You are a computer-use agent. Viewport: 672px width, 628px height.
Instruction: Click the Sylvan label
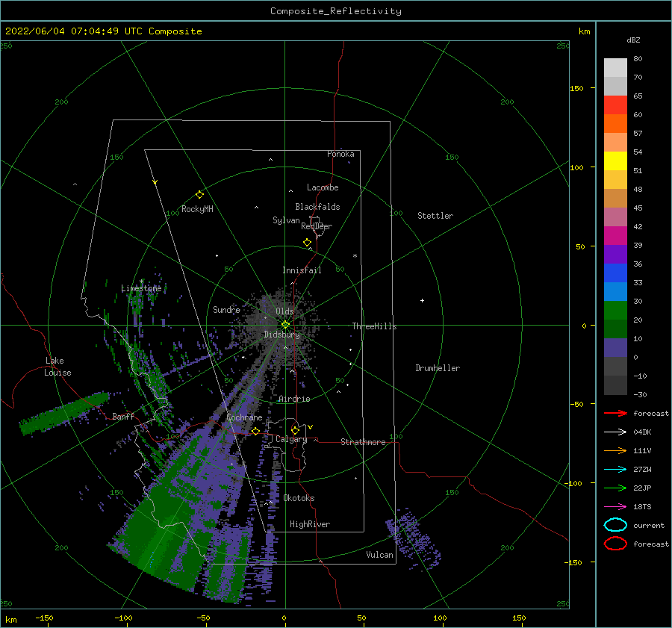point(286,220)
